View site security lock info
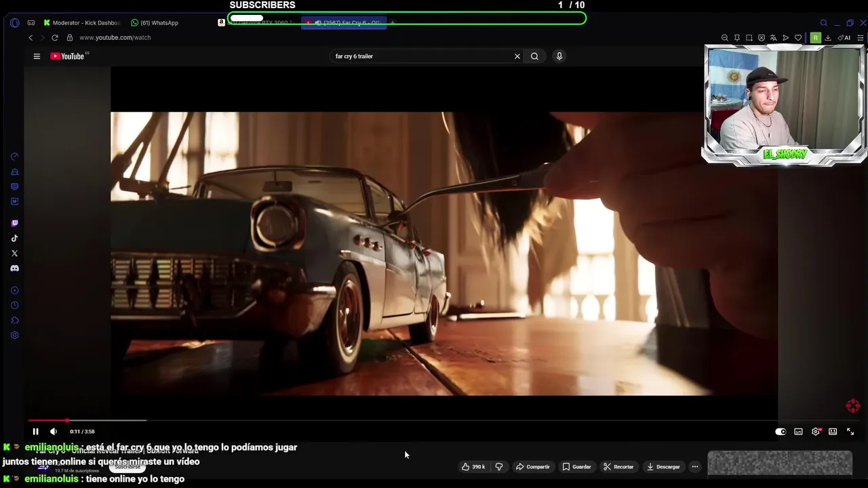The width and height of the screenshot is (868, 488). (69, 37)
